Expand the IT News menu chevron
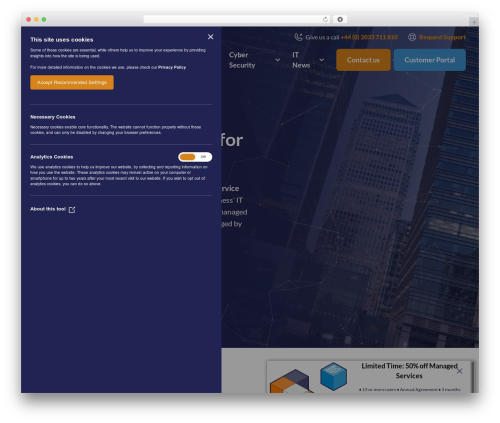 point(321,60)
